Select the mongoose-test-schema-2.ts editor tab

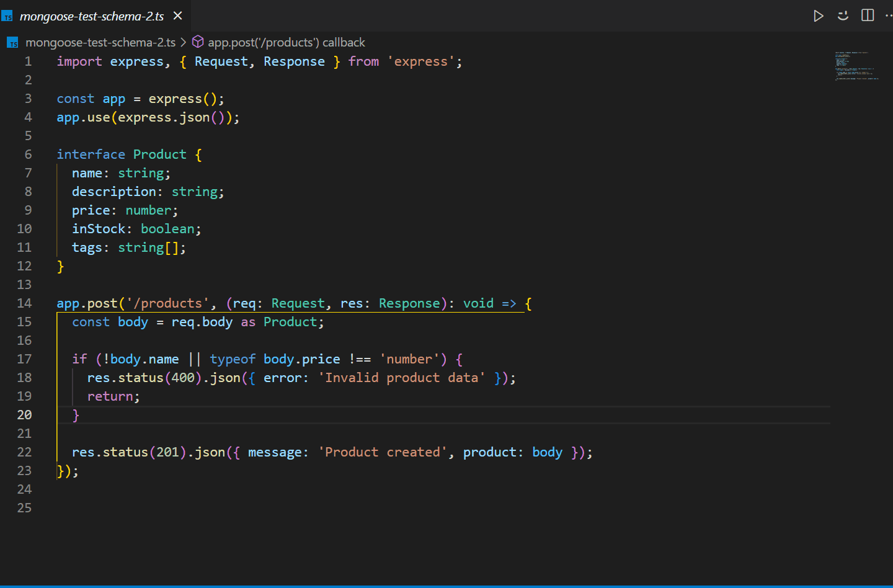tap(92, 16)
